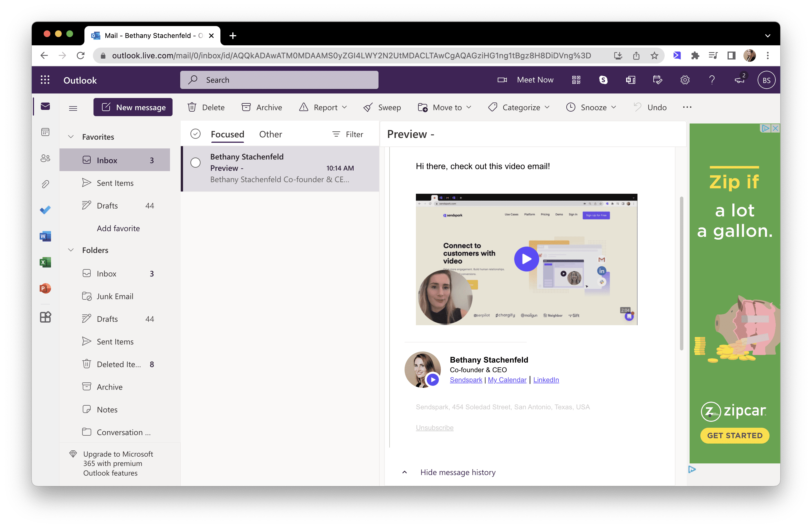The width and height of the screenshot is (812, 528).
Task: Toggle Favorites section collapse arrow
Action: [71, 137]
